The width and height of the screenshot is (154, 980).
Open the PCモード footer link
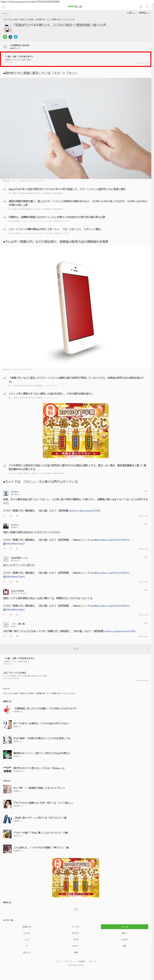[92, 961]
